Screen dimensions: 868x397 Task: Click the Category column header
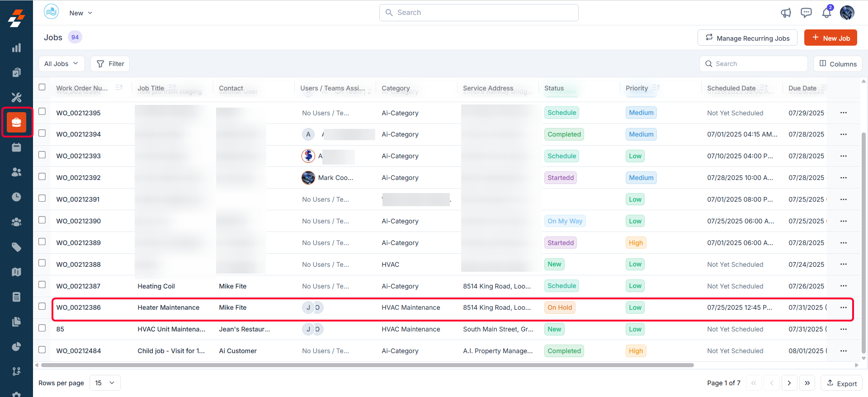click(x=396, y=88)
